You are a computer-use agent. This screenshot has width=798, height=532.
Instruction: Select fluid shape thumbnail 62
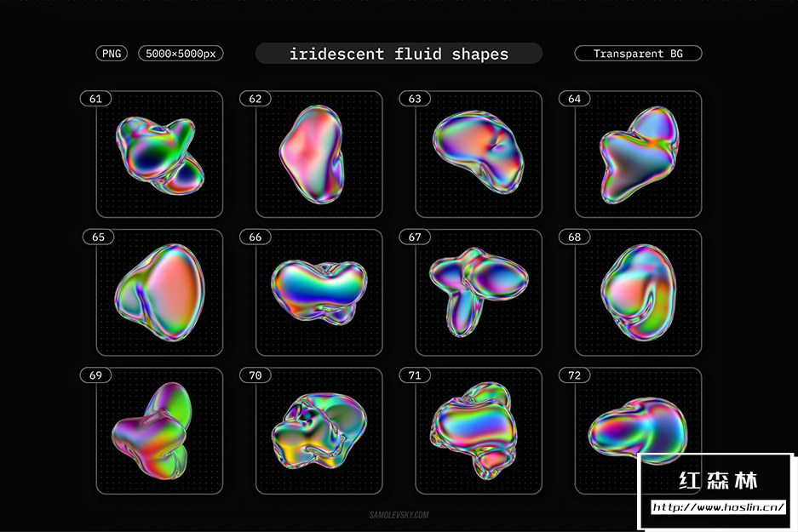(x=319, y=154)
